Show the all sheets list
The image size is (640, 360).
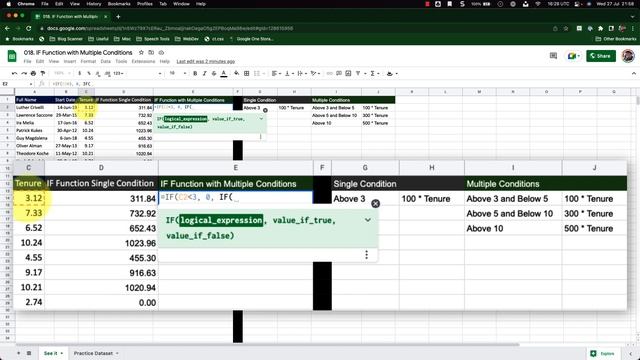(x=29, y=353)
